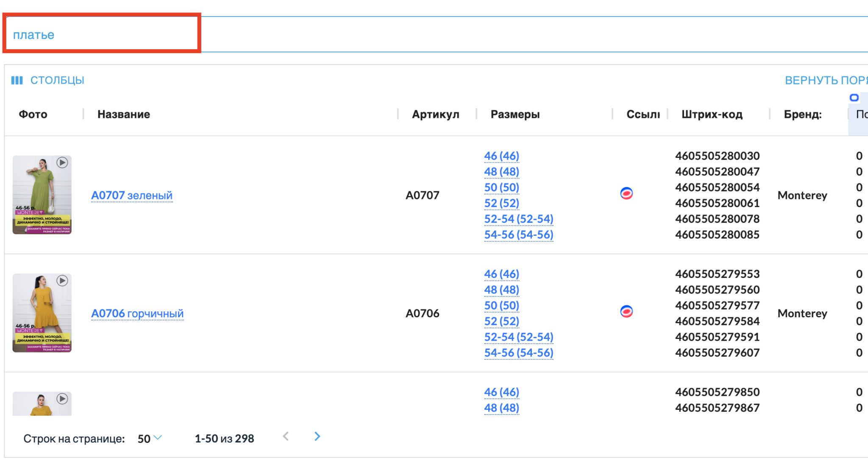The height and width of the screenshot is (459, 868).
Task: Open the A0707 зеленый product link
Action: [x=132, y=195]
